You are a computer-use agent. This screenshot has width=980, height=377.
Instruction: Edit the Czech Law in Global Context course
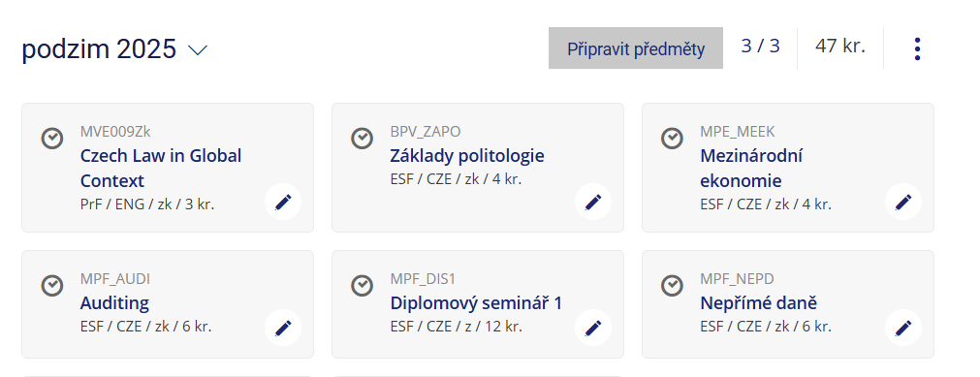283,202
